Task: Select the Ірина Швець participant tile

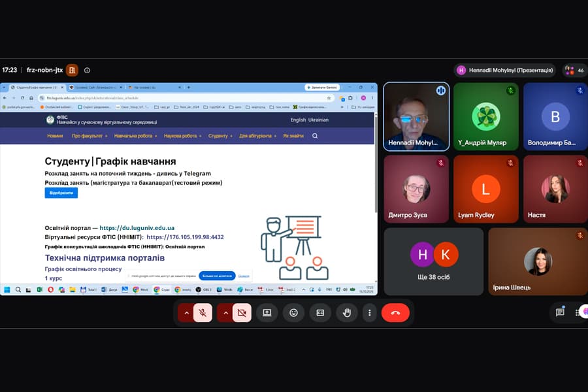Action: (538, 261)
